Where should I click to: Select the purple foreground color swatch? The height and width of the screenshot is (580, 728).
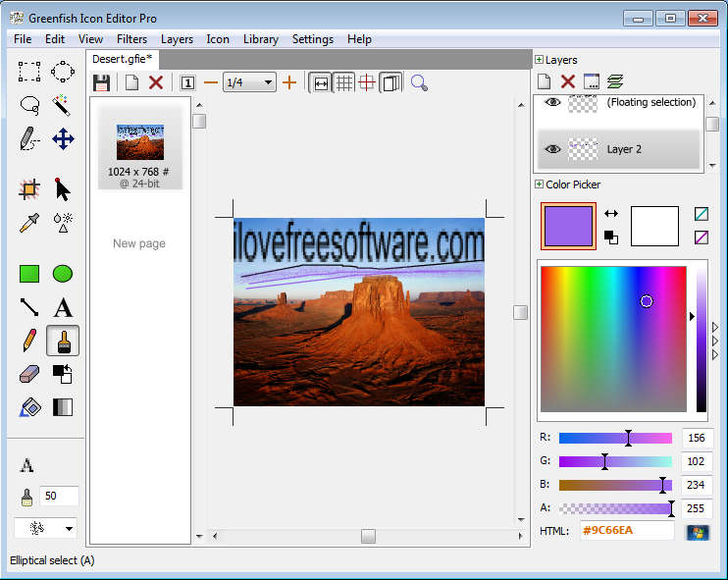click(x=568, y=226)
